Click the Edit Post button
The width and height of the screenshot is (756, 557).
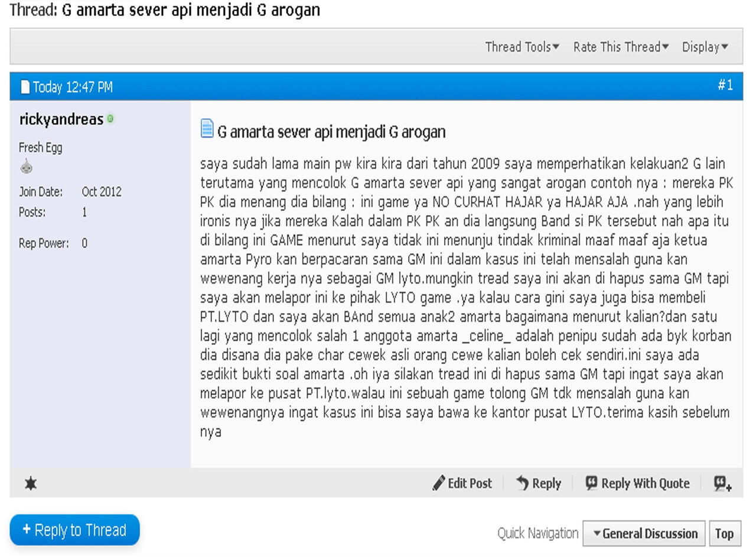click(x=462, y=483)
